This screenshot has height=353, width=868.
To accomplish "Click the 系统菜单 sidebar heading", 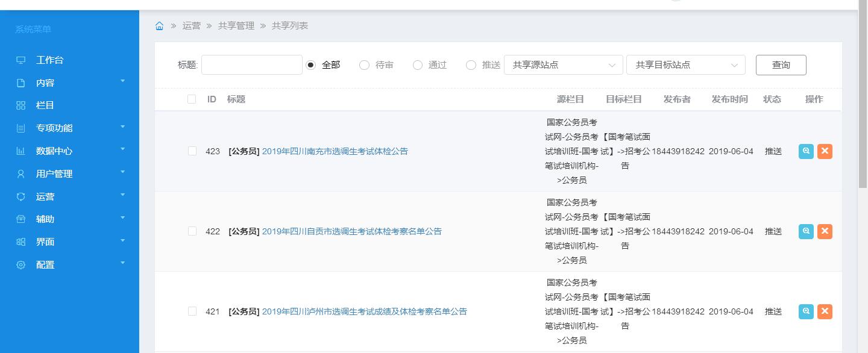I will click(x=33, y=30).
